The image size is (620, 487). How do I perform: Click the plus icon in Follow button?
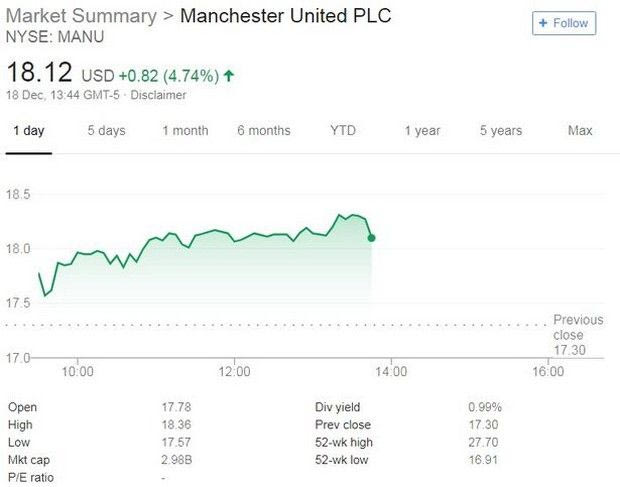(x=543, y=23)
